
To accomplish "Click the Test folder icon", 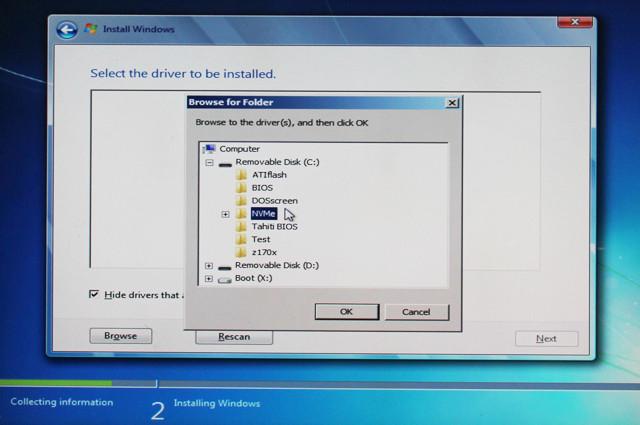I will [241, 239].
